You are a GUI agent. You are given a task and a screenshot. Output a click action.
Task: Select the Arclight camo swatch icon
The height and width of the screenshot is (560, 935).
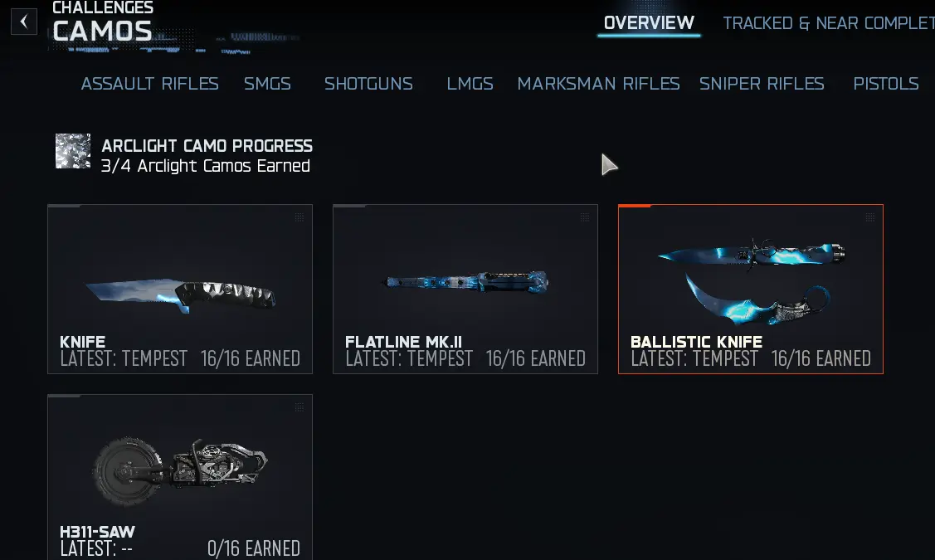click(73, 152)
